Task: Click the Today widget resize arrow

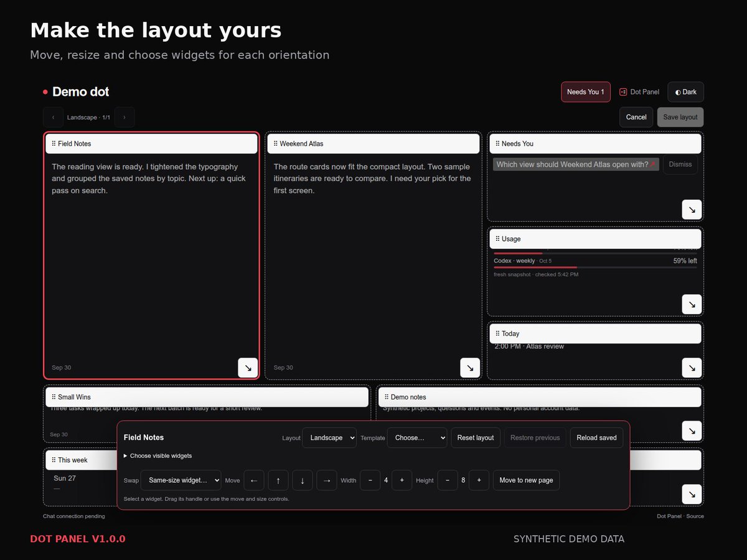Action: point(692,368)
